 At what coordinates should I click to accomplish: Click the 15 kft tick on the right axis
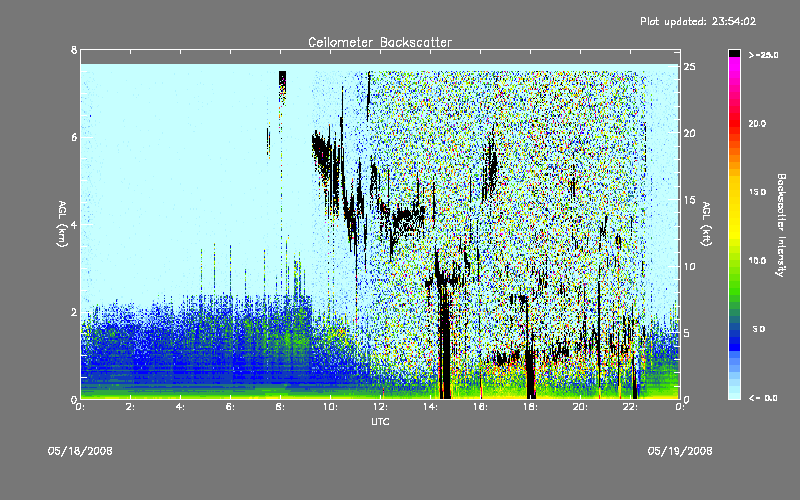[x=690, y=200]
